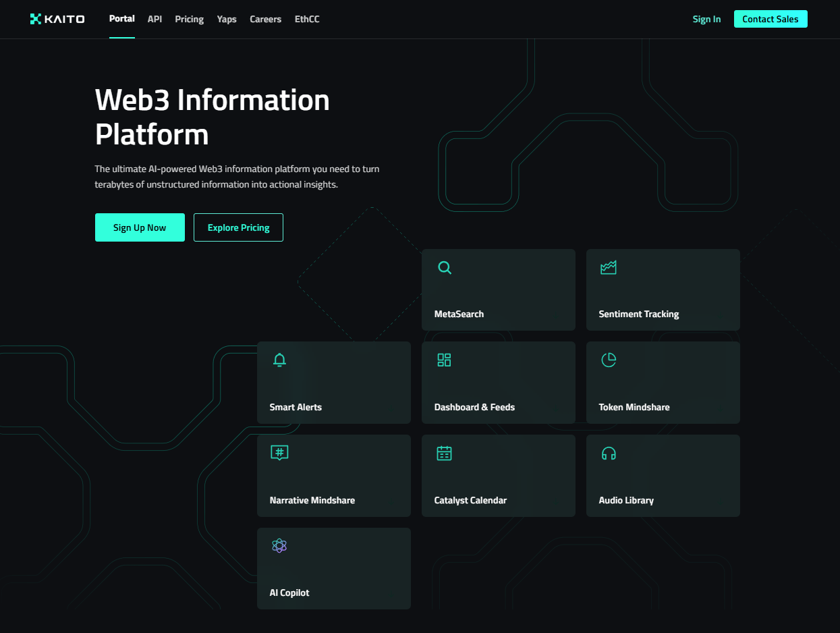
Task: Click the Smart Alerts bell icon
Action: (x=279, y=360)
